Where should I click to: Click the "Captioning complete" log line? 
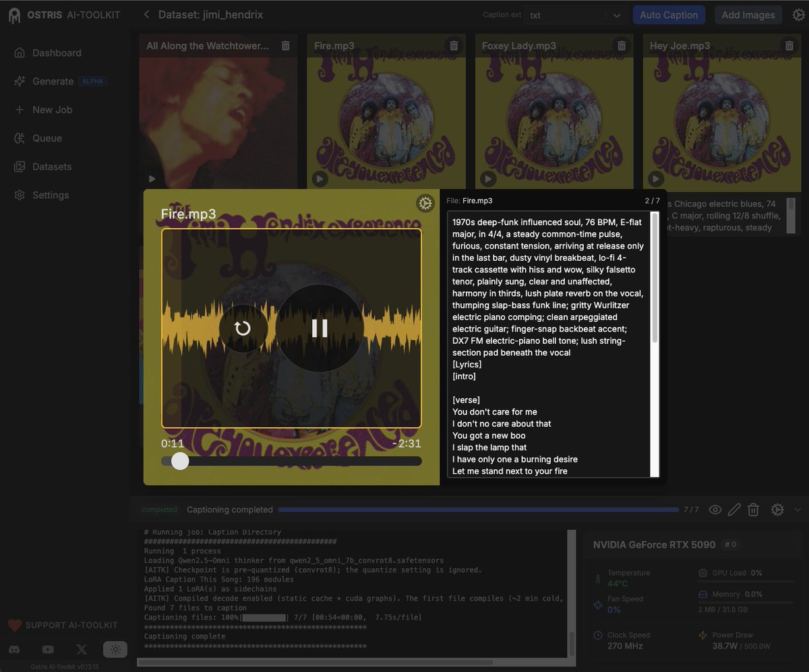coord(185,636)
